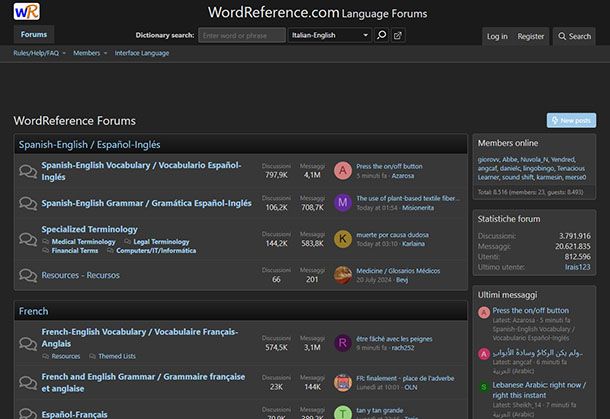610x419 pixels.
Task: Open Lebanese Arabic: right now thread
Action: click(539, 390)
